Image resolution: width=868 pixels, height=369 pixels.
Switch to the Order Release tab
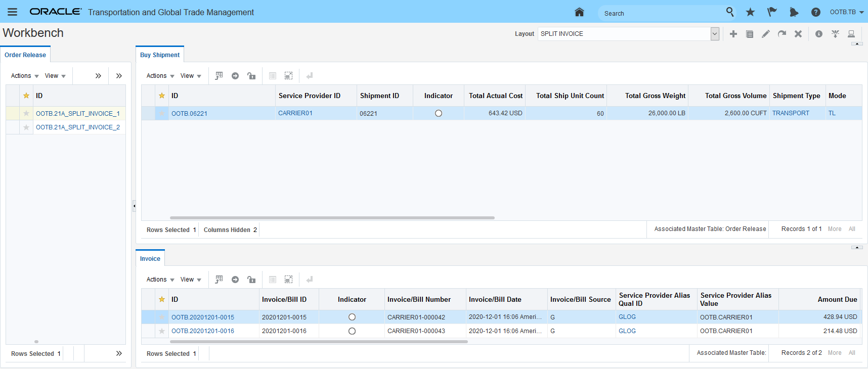(25, 55)
